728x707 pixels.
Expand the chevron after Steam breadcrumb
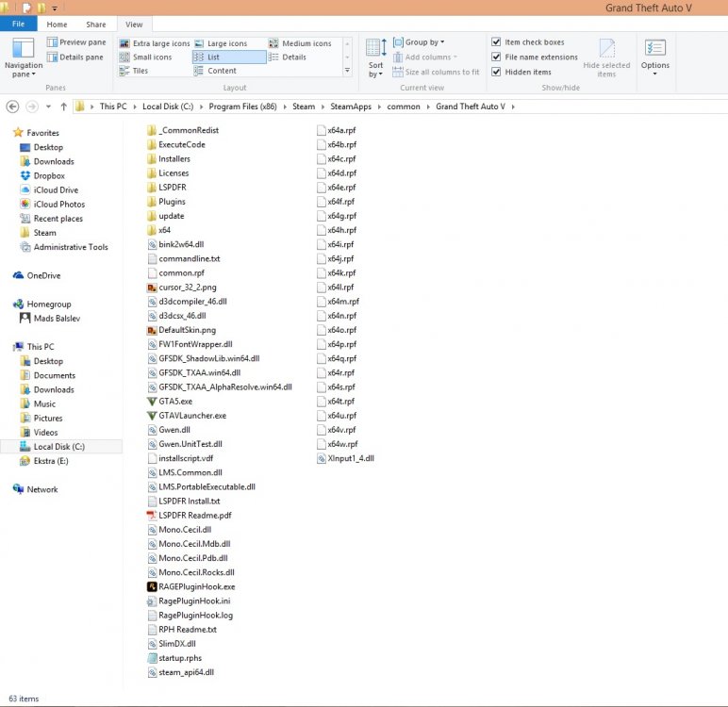323,107
